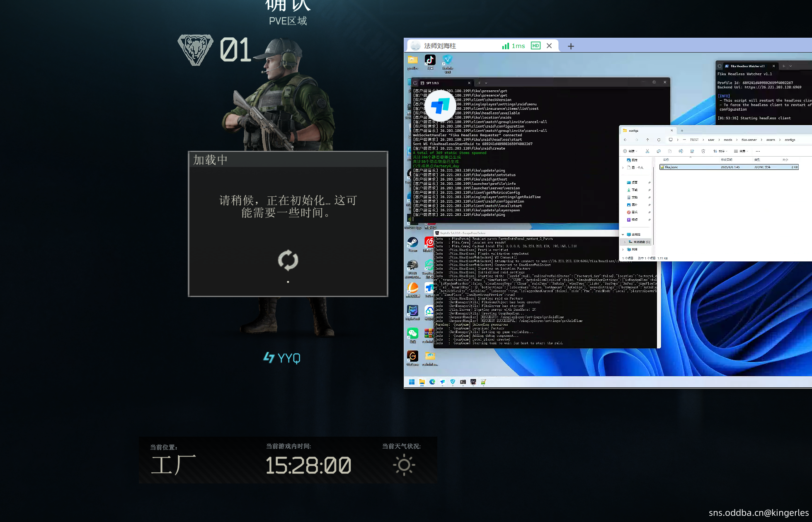This screenshot has width=812, height=522.
Task: Open File Explorer from the remote taskbar
Action: pos(422,382)
